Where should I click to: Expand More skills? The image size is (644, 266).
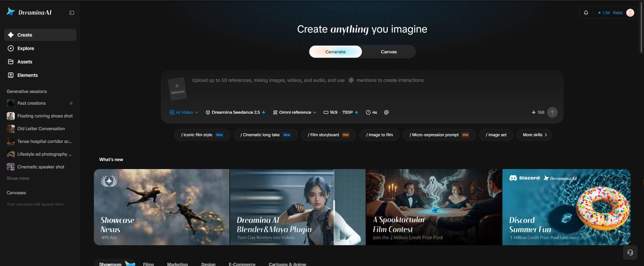534,135
